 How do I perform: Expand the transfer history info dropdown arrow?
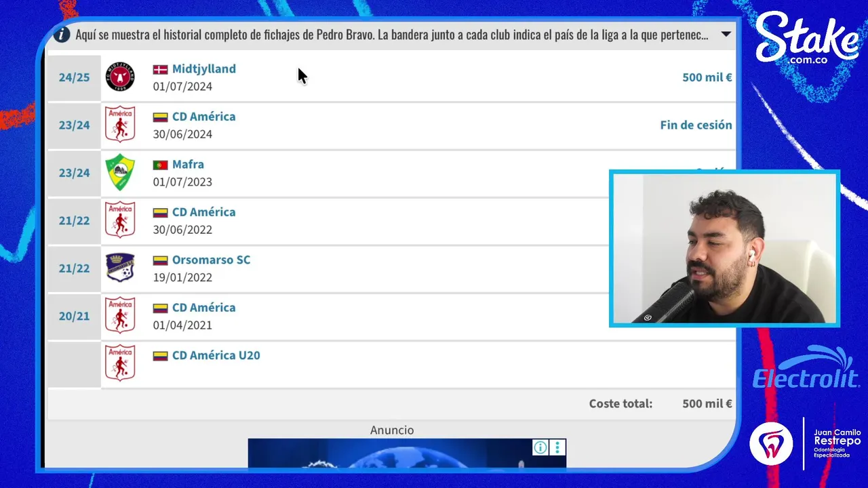pos(726,34)
